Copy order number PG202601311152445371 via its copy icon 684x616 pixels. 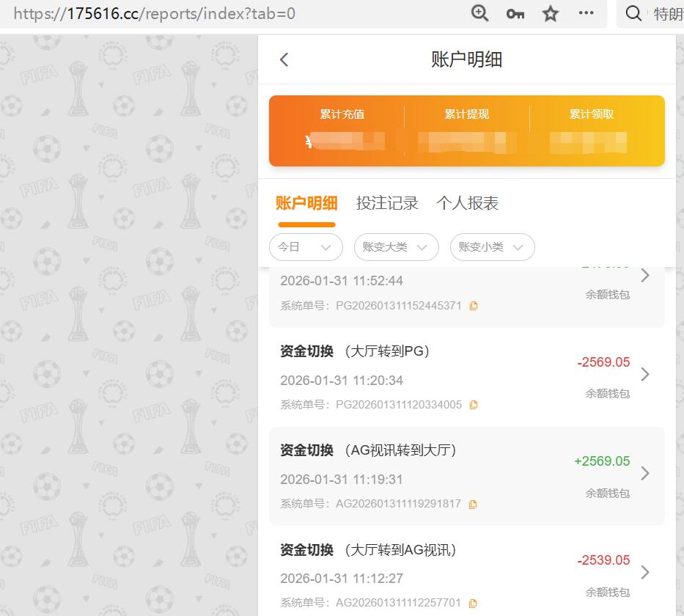474,305
